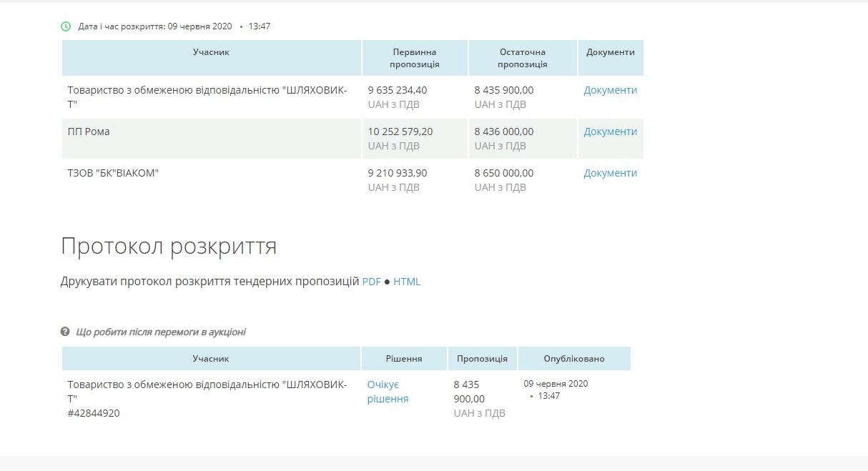Click the #42844920 participant code
This screenshot has width=868, height=471.
pos(94,413)
